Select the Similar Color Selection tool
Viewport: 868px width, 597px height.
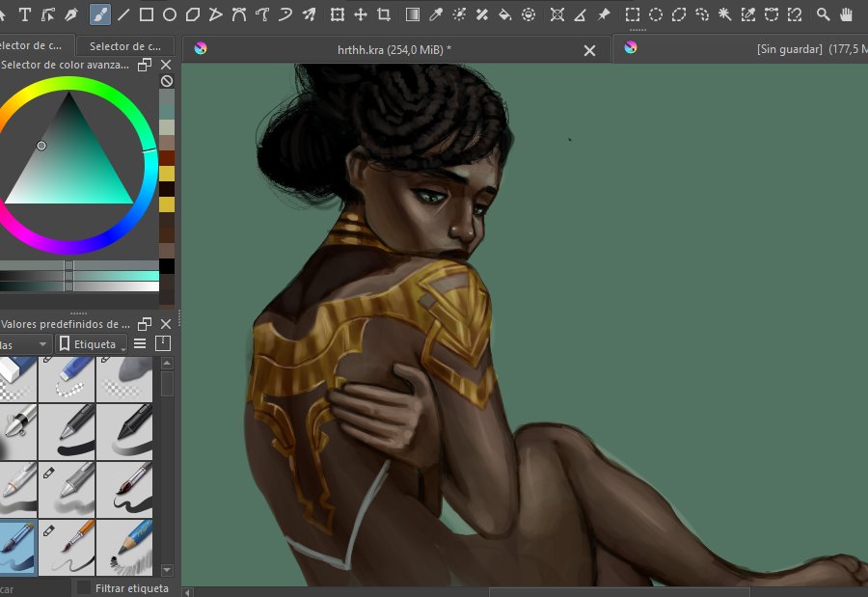748,14
